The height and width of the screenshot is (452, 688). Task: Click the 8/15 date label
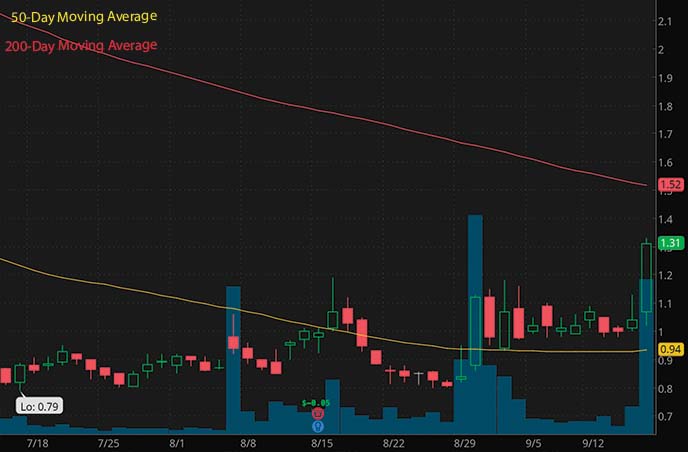pos(322,443)
